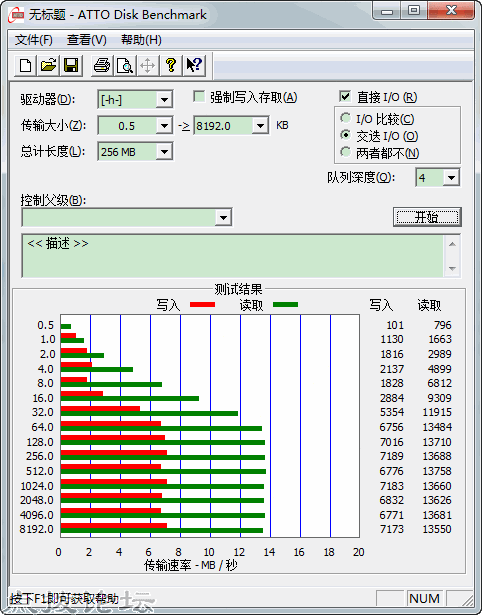Click the yellow question mark About icon

[x=171, y=65]
